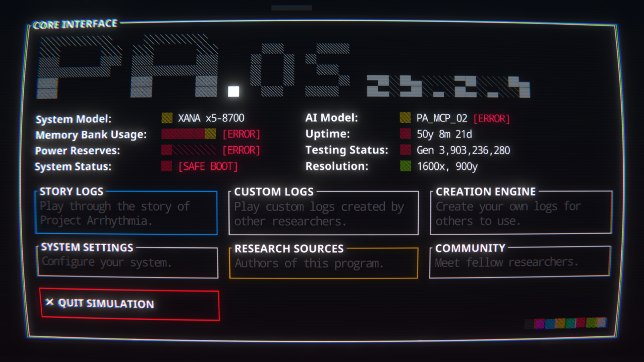Click the AI Model yellow status indicator
This screenshot has width=644, height=362.
[x=405, y=118]
